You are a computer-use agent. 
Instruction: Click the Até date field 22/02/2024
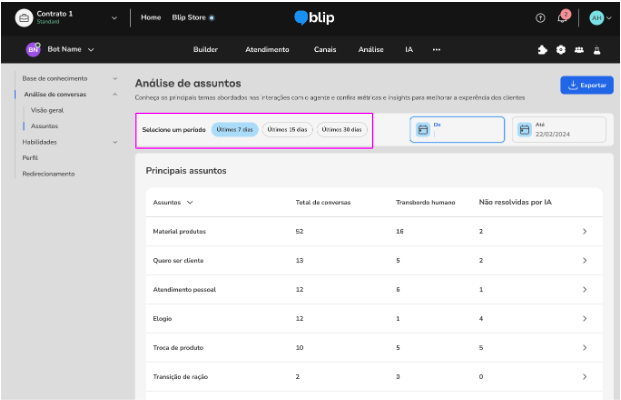(x=559, y=130)
